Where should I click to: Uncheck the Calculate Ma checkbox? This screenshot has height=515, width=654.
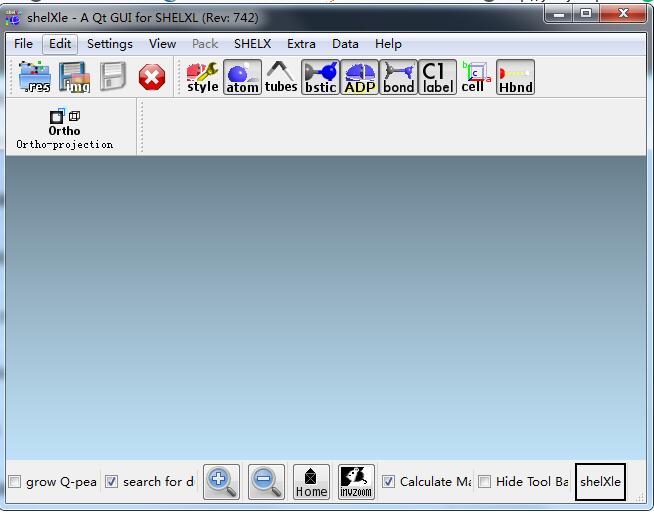(388, 482)
